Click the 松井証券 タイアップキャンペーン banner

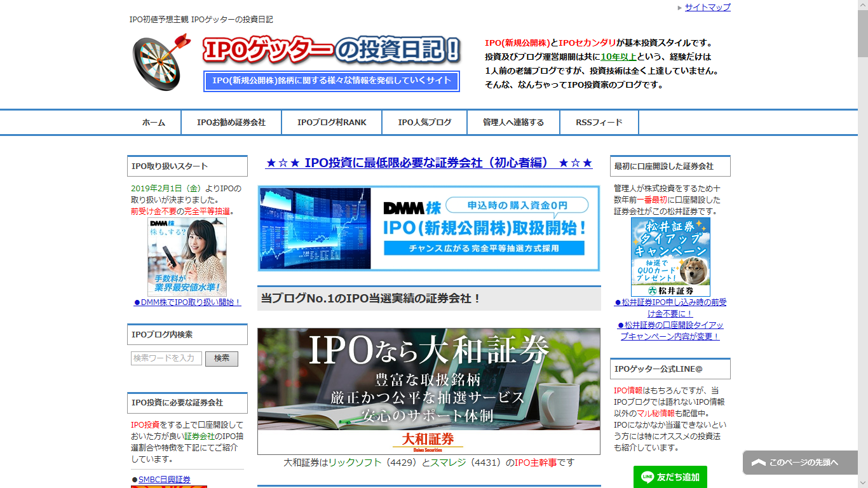click(670, 257)
